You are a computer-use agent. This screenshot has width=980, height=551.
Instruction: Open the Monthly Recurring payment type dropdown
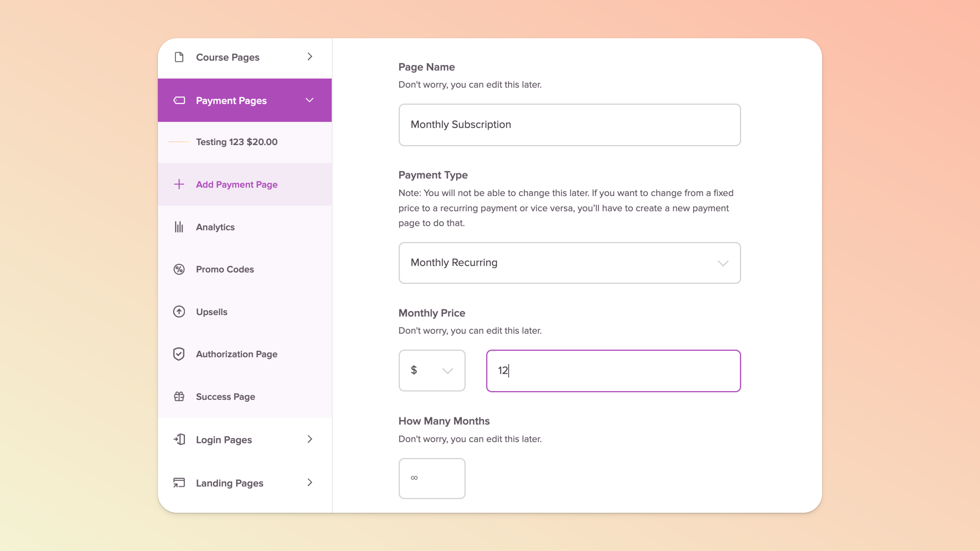click(x=570, y=263)
